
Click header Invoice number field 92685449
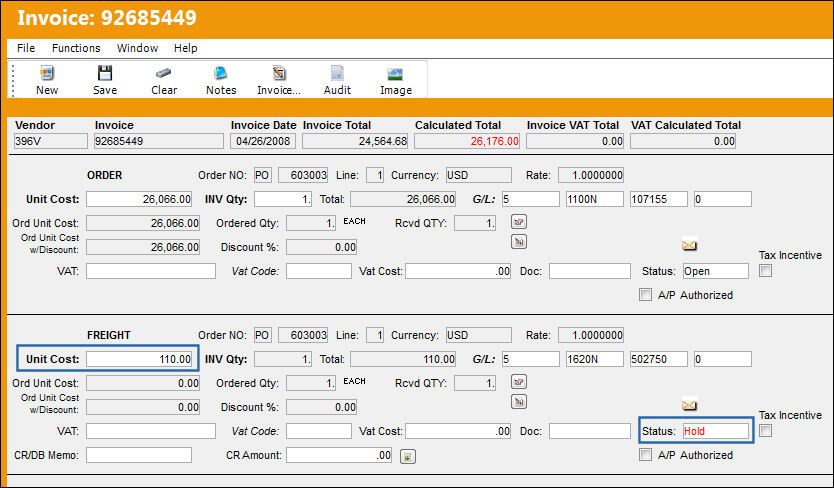[x=159, y=141]
